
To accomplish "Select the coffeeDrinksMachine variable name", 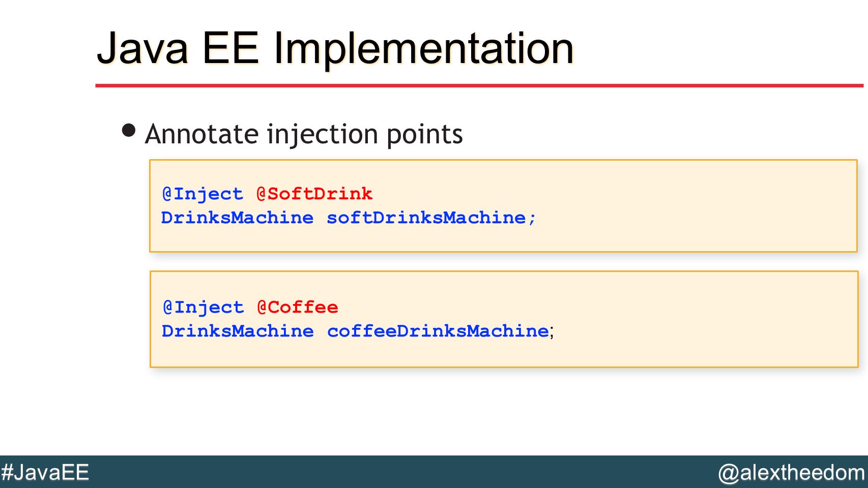I will 438,331.
